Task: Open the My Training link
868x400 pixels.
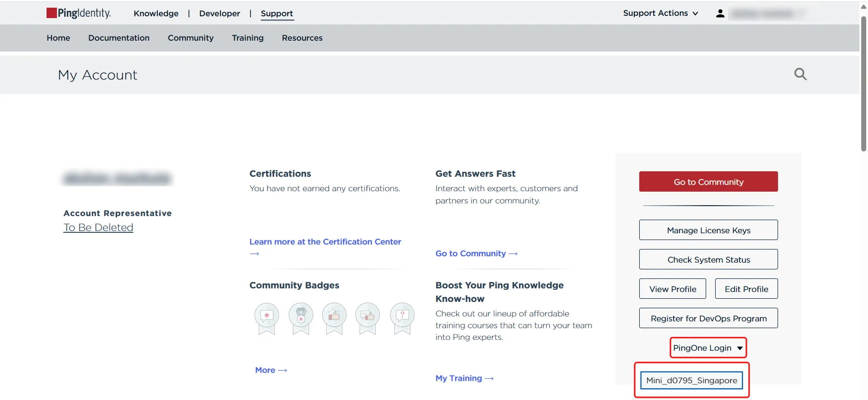Action: pos(464,378)
